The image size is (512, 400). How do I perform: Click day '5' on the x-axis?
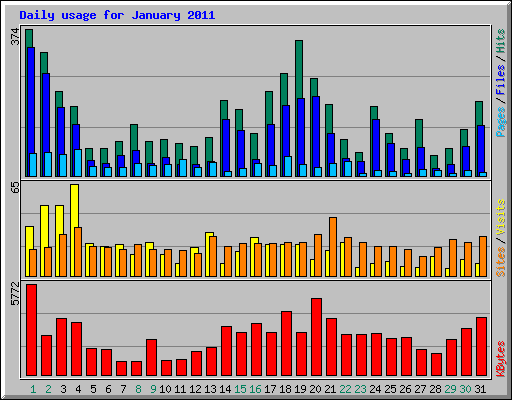pos(93,389)
